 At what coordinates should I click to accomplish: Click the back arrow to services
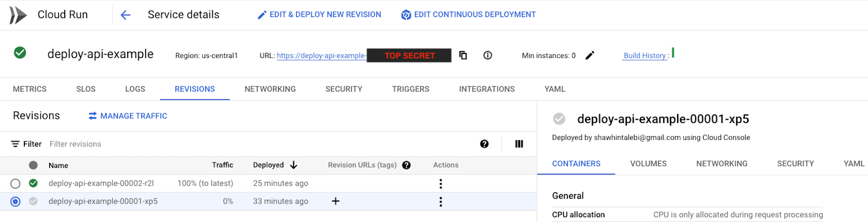pyautogui.click(x=126, y=15)
